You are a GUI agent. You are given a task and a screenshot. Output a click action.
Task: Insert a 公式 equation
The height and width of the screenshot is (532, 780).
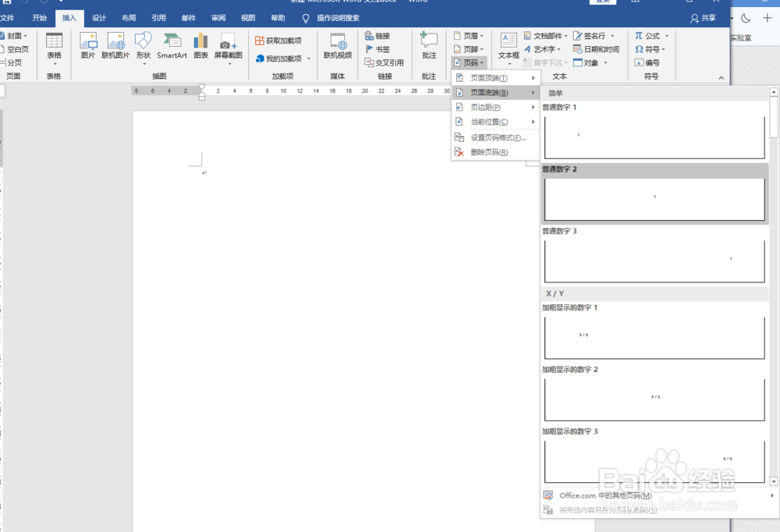pos(651,36)
